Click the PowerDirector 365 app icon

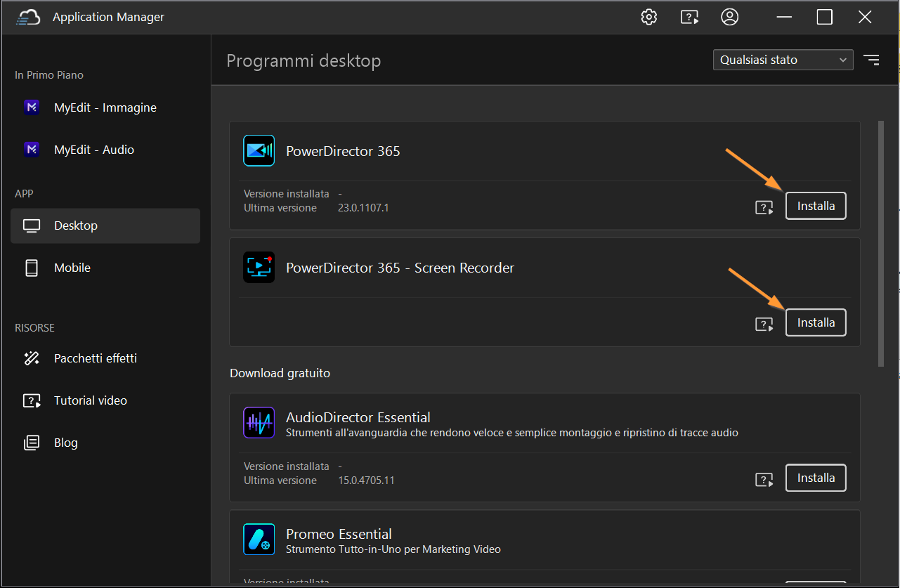click(259, 150)
